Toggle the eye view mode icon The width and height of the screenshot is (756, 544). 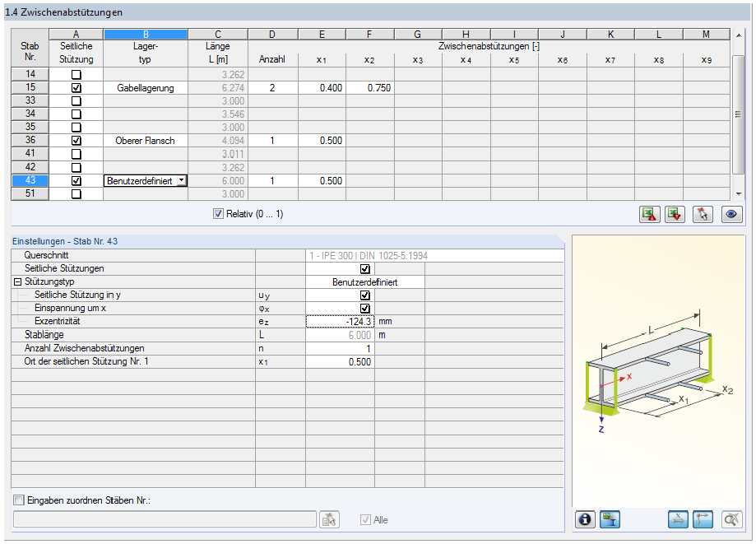[731, 214]
